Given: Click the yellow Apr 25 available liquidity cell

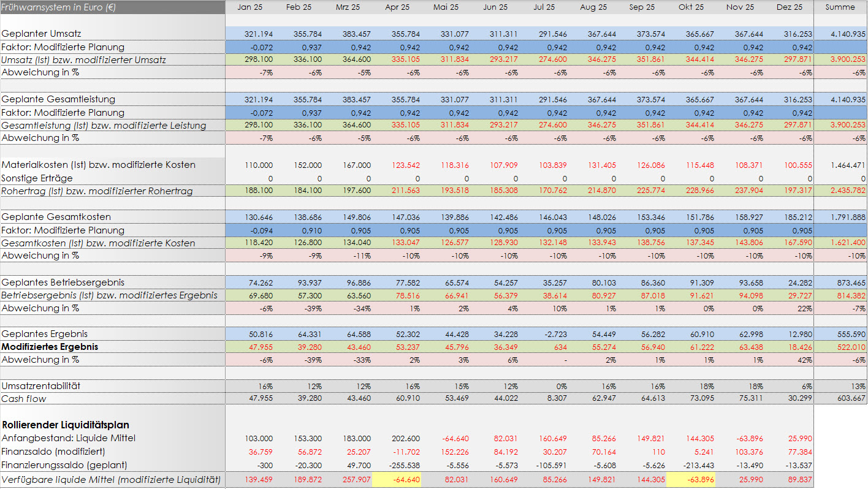Looking at the screenshot, I should [x=397, y=479].
